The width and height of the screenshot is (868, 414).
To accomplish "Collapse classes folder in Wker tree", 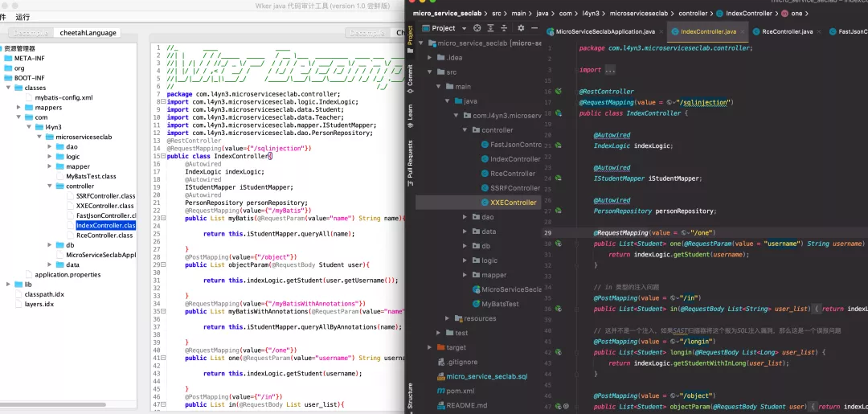I will 8,88.
